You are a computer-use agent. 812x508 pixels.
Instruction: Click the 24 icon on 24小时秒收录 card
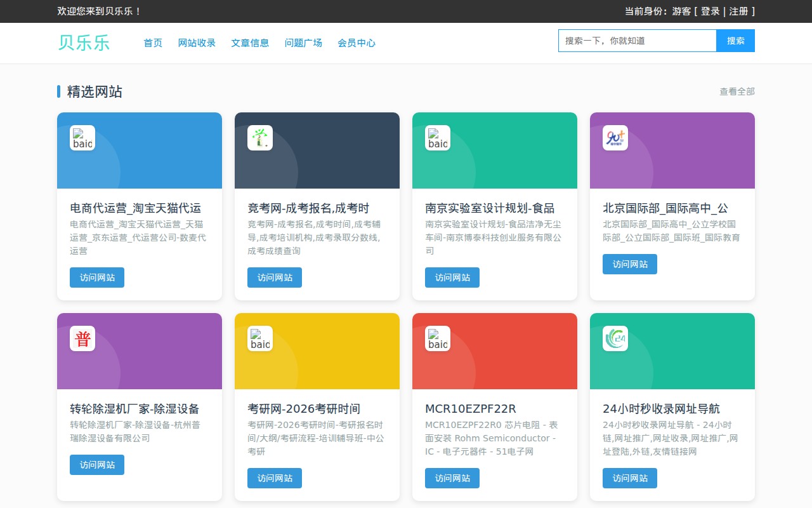615,338
